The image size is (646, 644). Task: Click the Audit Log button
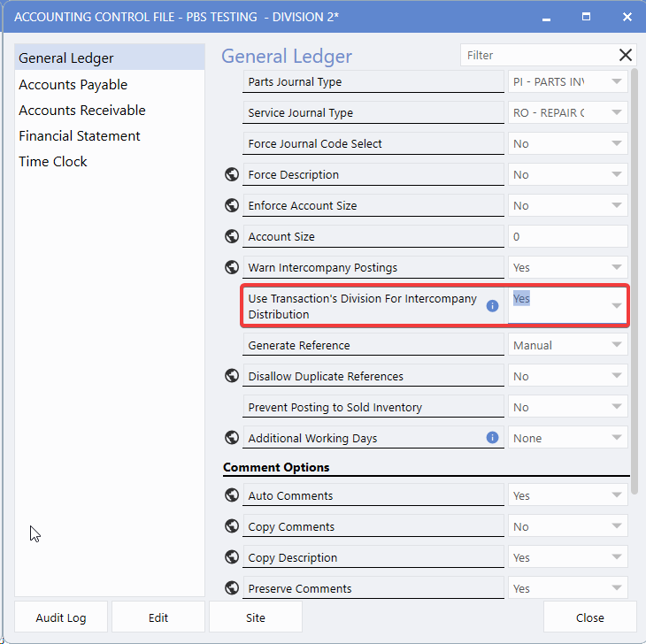(62, 617)
